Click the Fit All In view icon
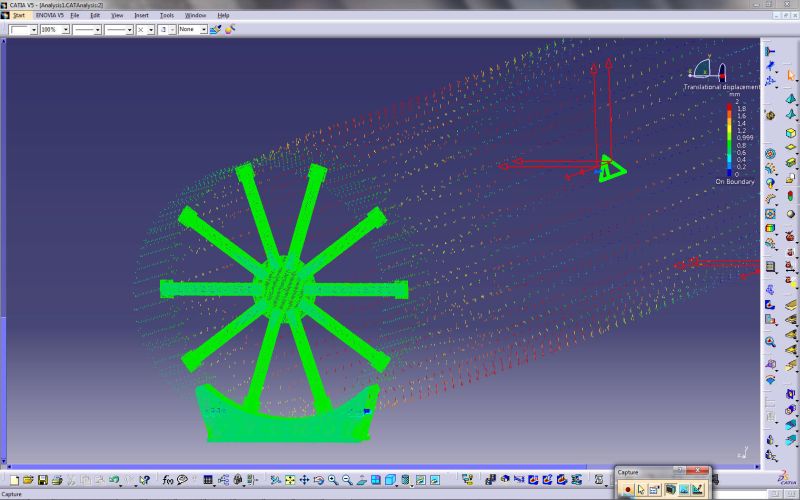The height and width of the screenshot is (500, 800). [290, 481]
